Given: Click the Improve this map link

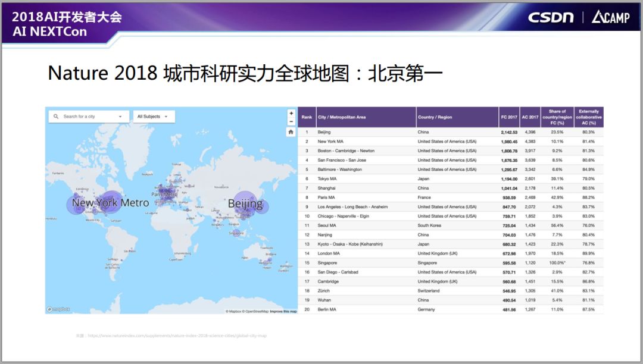Looking at the screenshot, I should tap(283, 312).
